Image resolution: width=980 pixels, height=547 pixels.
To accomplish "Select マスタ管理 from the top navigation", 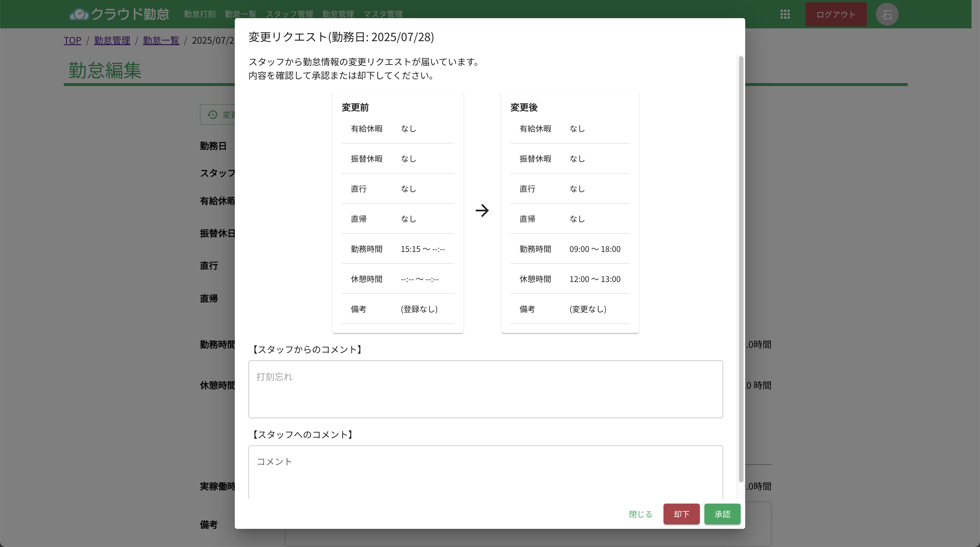I will [383, 14].
